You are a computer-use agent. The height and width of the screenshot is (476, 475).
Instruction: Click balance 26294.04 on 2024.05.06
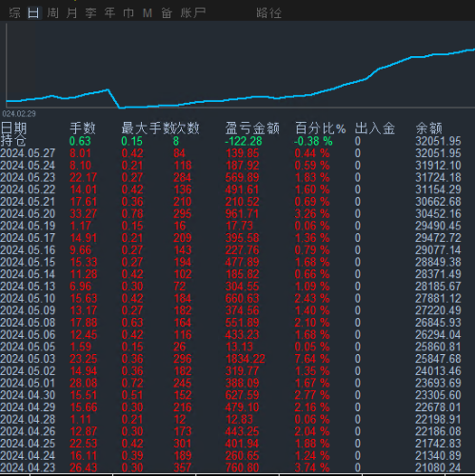click(438, 334)
